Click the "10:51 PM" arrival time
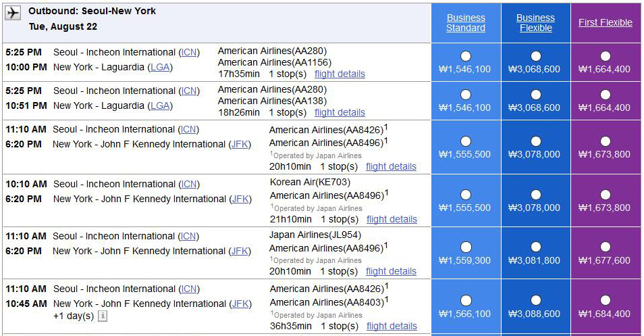This screenshot has height=336, width=644. click(26, 105)
